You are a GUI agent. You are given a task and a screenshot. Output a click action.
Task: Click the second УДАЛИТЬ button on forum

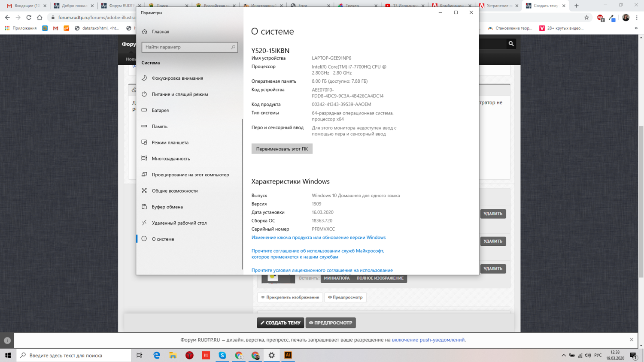click(493, 241)
